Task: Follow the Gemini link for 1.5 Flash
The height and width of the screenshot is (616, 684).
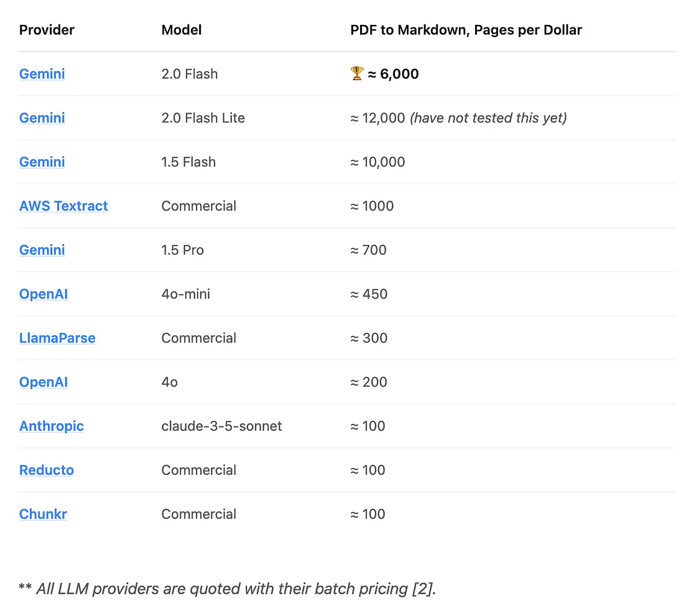Action: pyautogui.click(x=42, y=162)
